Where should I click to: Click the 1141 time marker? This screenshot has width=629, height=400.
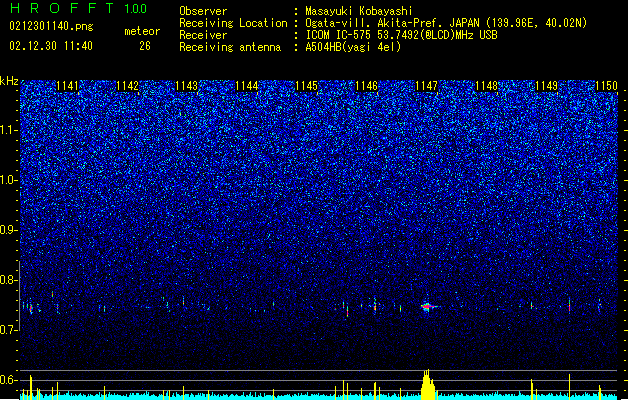(67, 86)
